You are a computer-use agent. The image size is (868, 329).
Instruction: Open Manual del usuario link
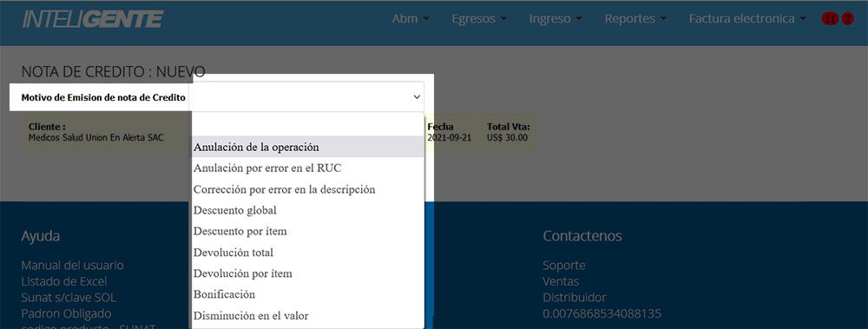73,266
